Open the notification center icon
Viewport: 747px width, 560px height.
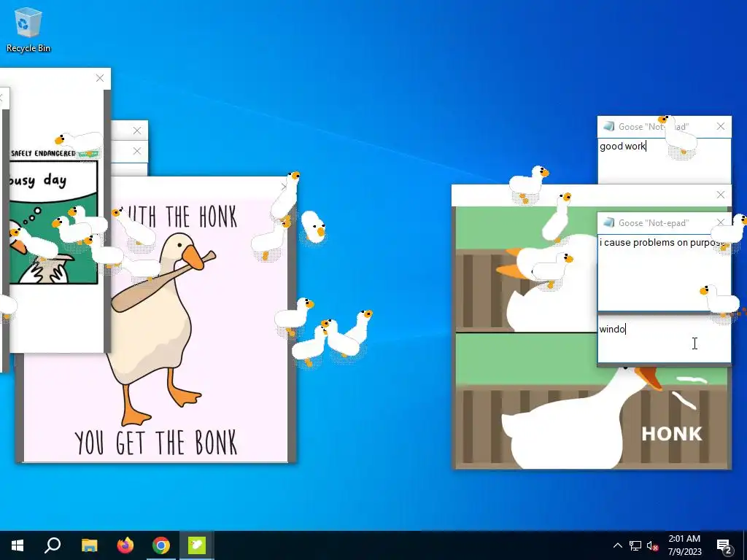coord(724,545)
